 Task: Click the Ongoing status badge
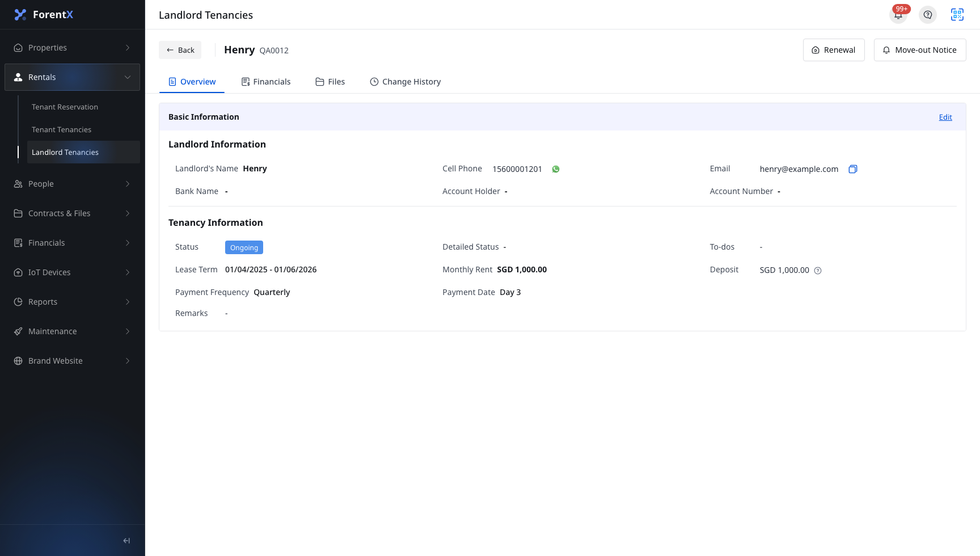pyautogui.click(x=244, y=247)
